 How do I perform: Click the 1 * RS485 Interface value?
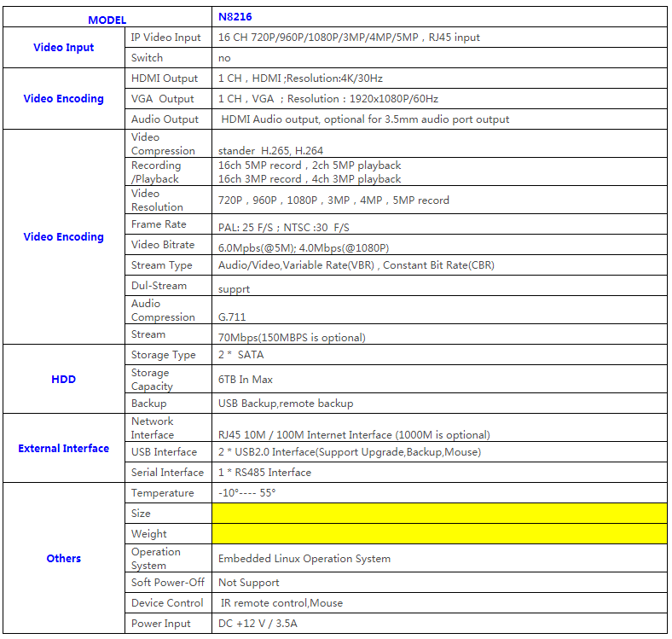pyautogui.click(x=265, y=473)
